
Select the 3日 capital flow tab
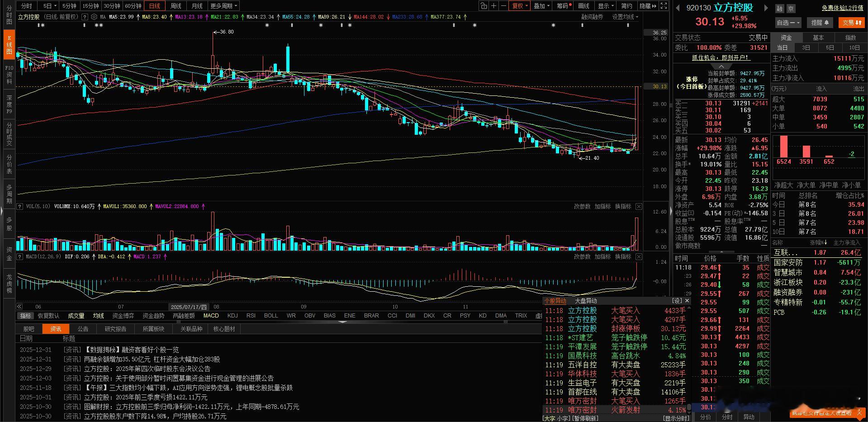click(x=806, y=47)
